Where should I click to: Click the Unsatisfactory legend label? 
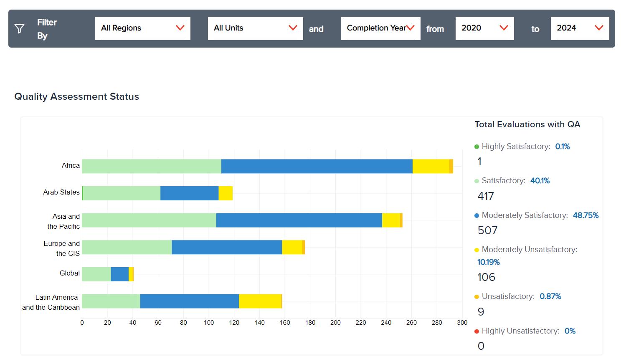point(508,296)
